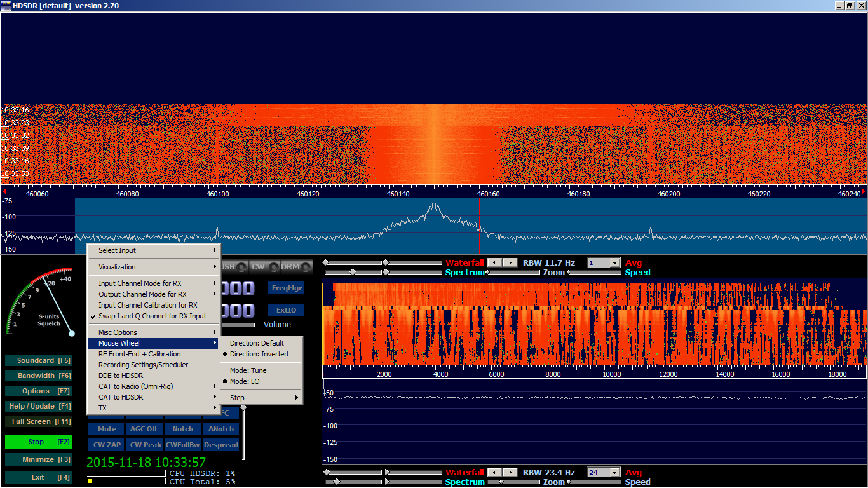Click Exit [F4] button
Image resolution: width=868 pixels, height=488 pixels.
(x=38, y=477)
